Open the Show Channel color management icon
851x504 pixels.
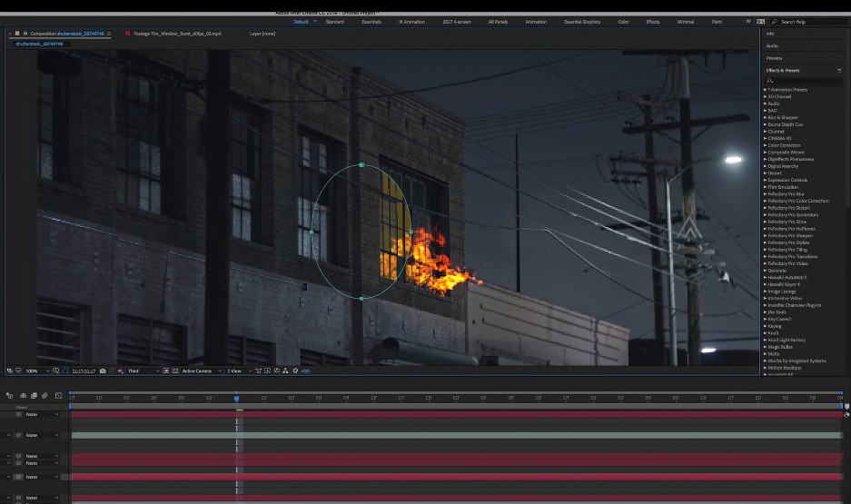tap(121, 371)
